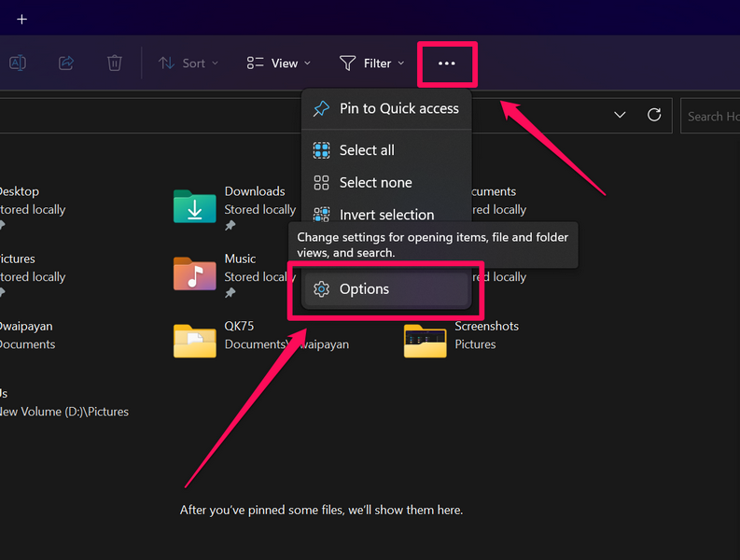Expand the Sort dropdown

(188, 63)
